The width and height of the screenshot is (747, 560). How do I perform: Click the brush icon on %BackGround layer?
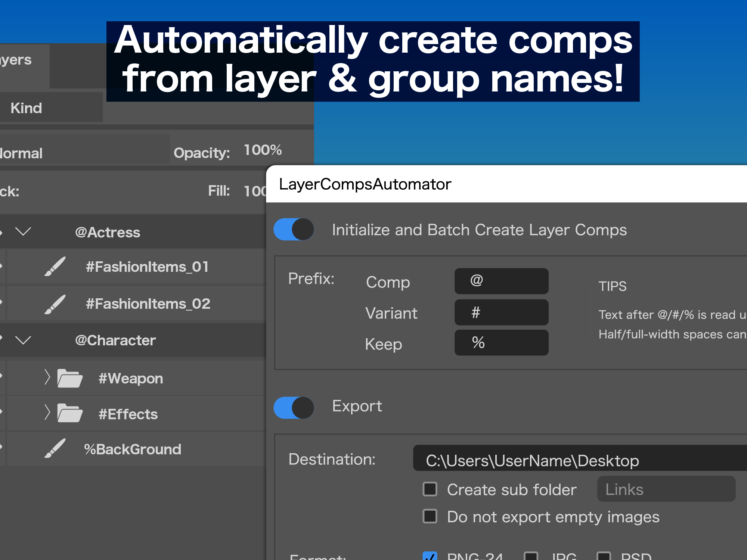55,448
